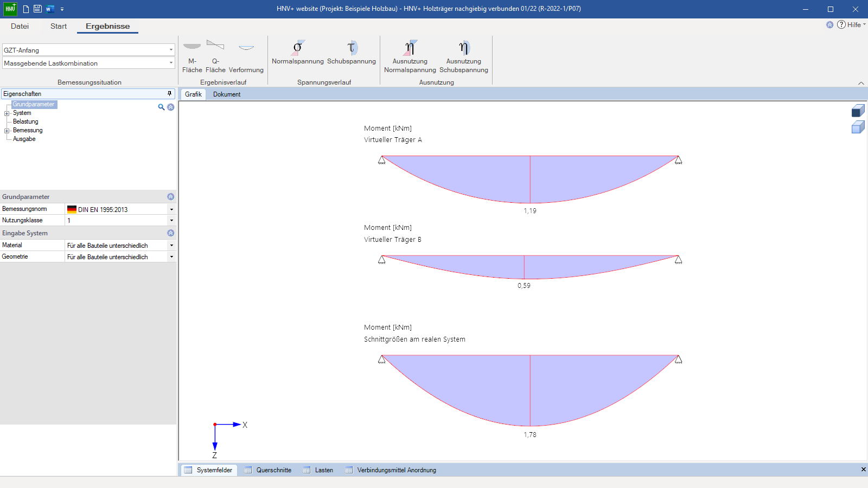Screen dimensions: 868x488
Task: Export to Word via the W icon
Action: coord(50,9)
